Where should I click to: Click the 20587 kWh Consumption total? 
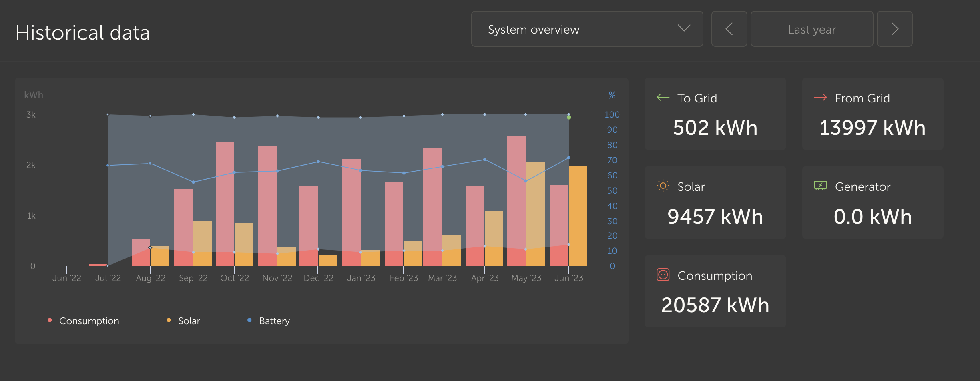[715, 305]
